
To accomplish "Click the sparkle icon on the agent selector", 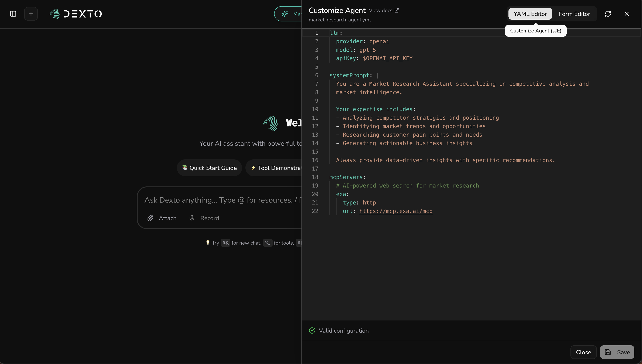I will tap(284, 14).
